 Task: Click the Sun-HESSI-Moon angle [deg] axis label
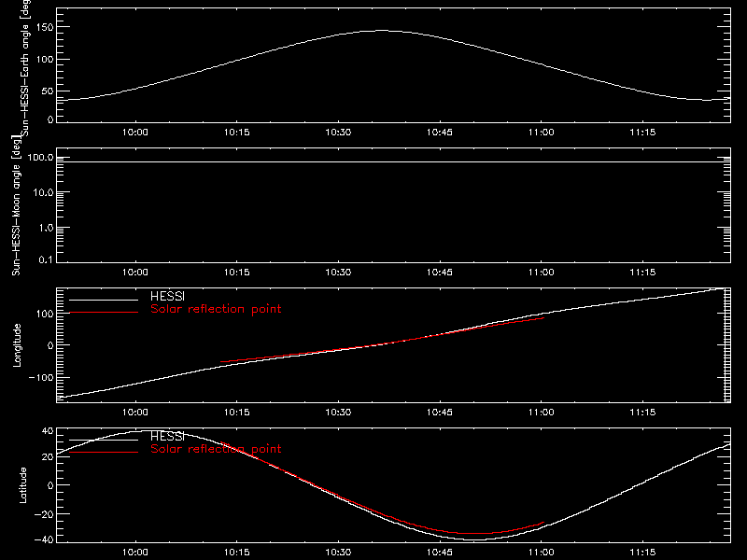coord(16,206)
